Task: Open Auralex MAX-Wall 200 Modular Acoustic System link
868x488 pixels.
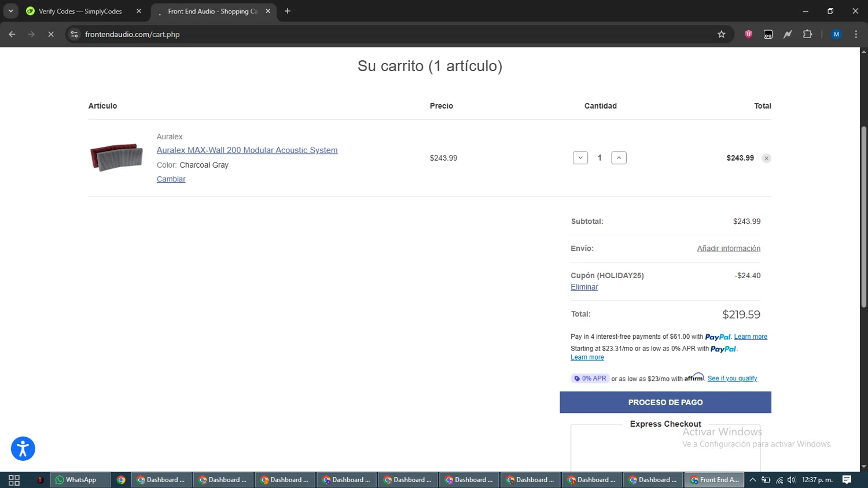Action: click(247, 150)
